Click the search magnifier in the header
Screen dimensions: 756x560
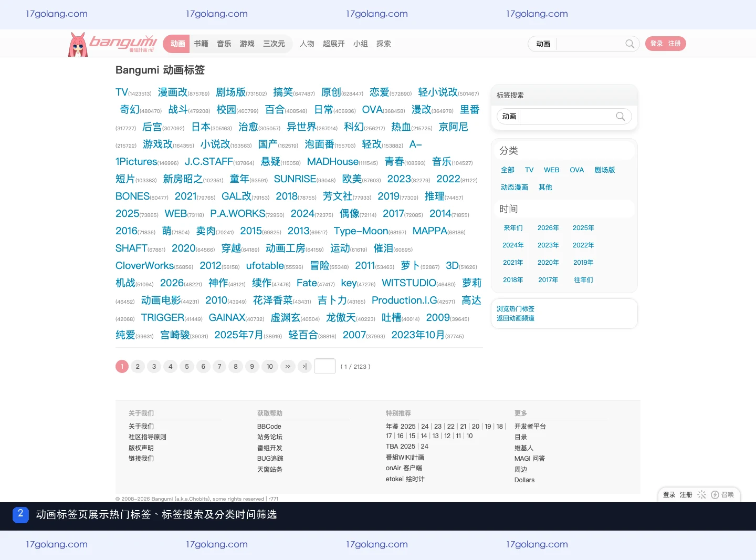pos(629,44)
